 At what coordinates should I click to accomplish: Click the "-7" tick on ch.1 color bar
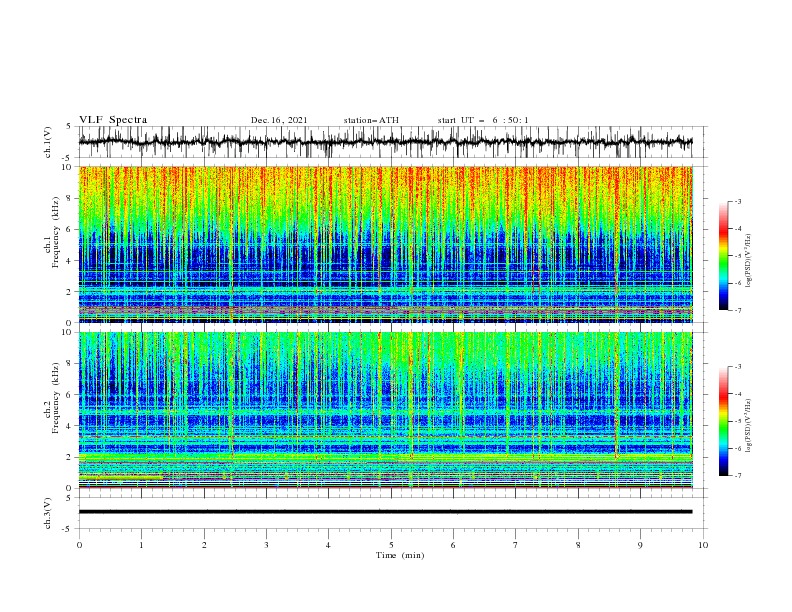point(738,310)
